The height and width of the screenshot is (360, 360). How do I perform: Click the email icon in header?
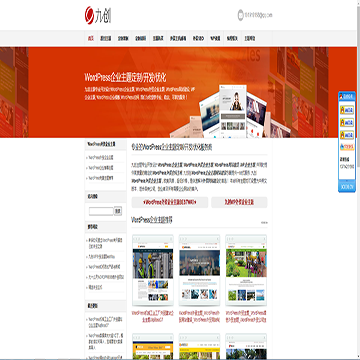point(241,15)
